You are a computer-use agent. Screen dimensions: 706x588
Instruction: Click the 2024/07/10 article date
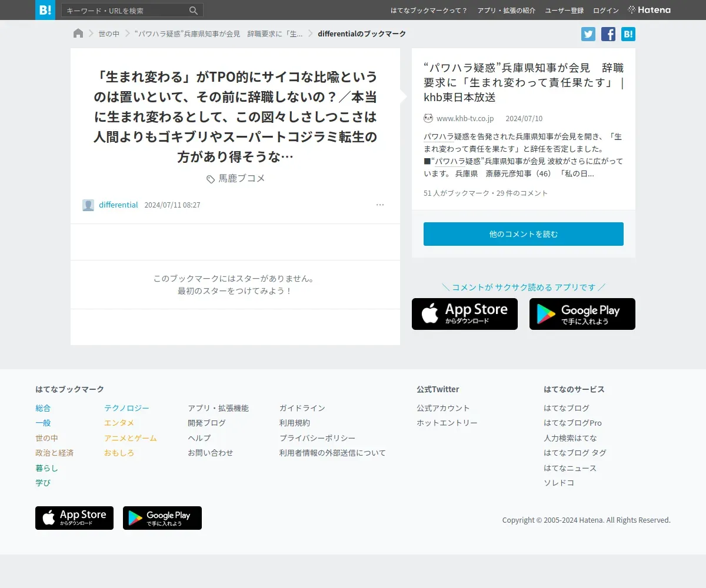tap(524, 119)
